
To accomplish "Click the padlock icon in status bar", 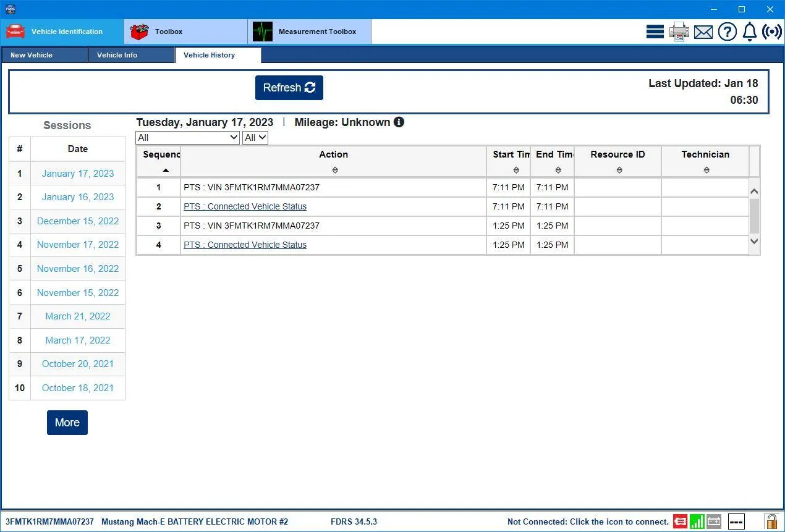I will 771,521.
